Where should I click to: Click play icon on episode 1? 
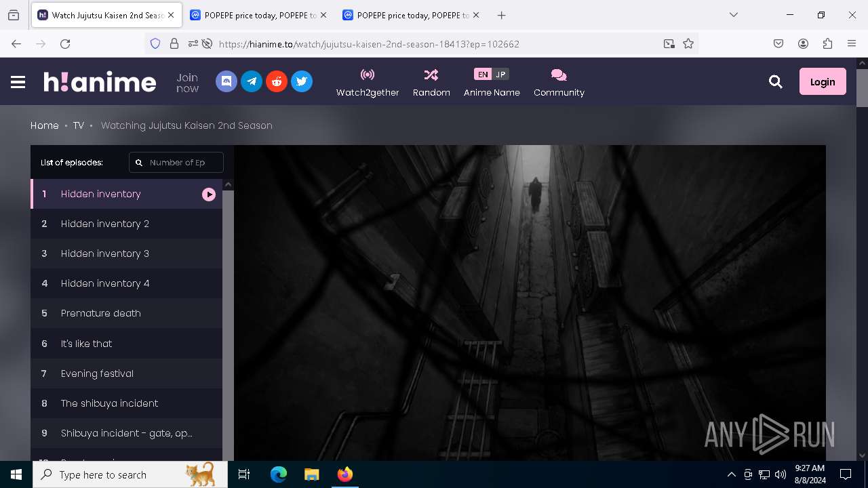pyautogui.click(x=209, y=195)
